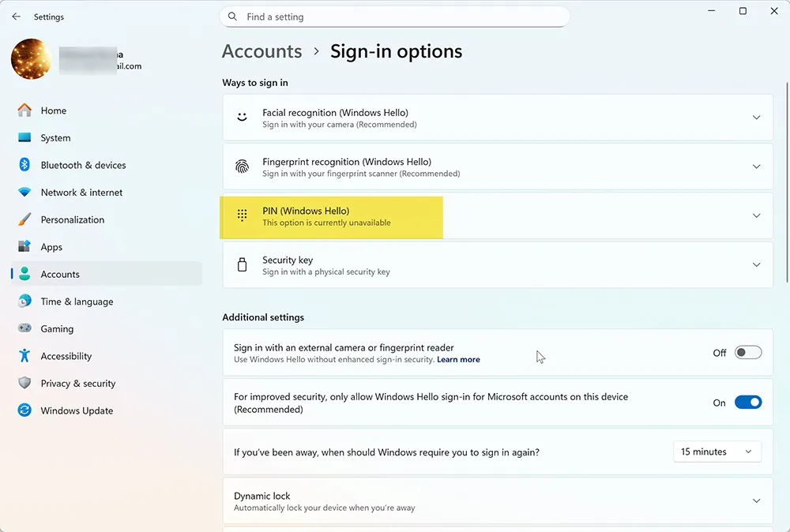
Task: Select the Home sidebar icon
Action: tap(22, 111)
